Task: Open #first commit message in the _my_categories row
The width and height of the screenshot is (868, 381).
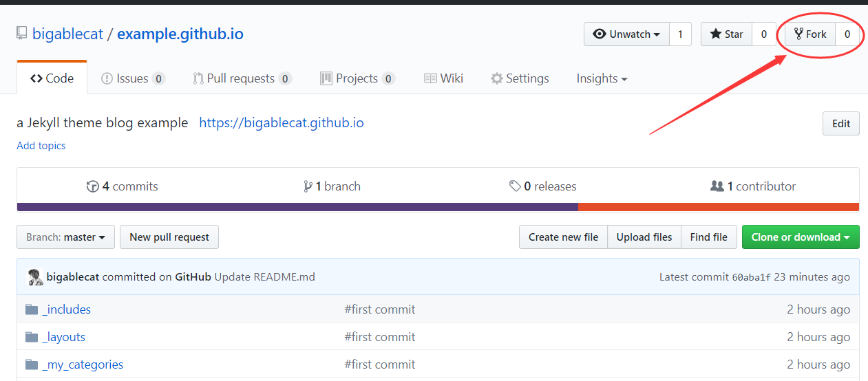Action: pyautogui.click(x=380, y=364)
